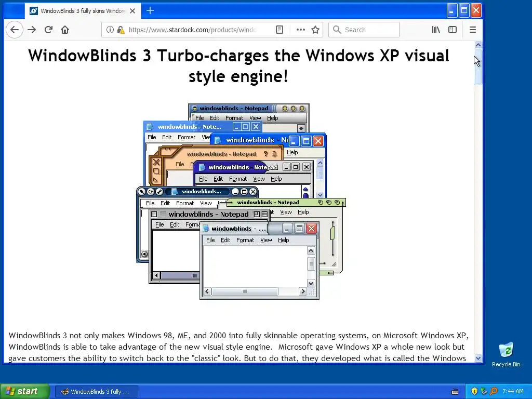Open the Windows start menu
The image size is (532, 399).
pyautogui.click(x=24, y=392)
